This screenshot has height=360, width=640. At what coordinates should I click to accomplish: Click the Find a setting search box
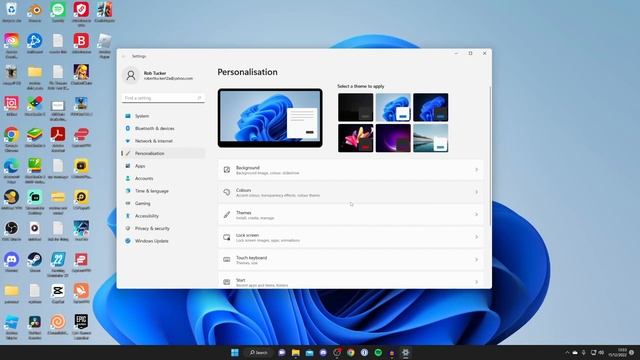[163, 98]
